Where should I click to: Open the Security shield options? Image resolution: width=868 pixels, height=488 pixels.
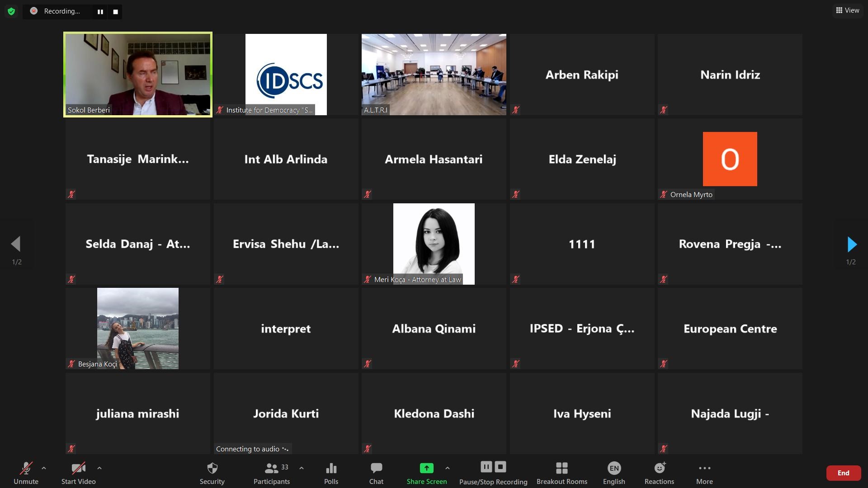[x=212, y=473]
